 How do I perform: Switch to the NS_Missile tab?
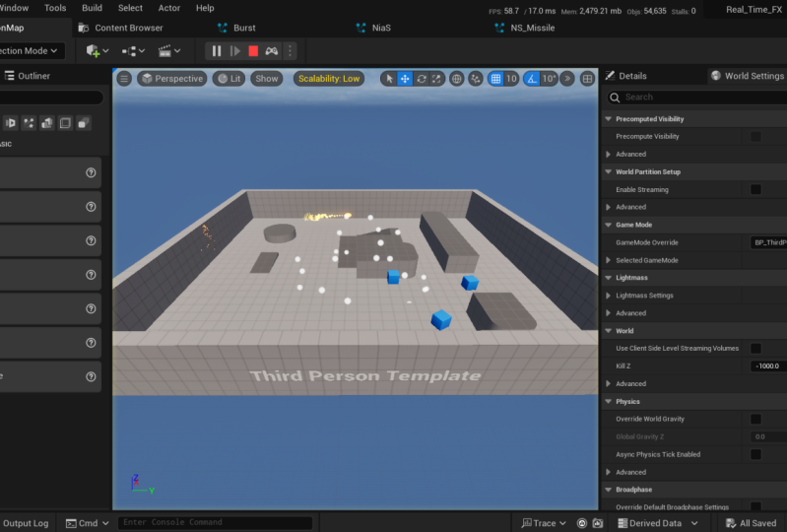click(x=525, y=28)
